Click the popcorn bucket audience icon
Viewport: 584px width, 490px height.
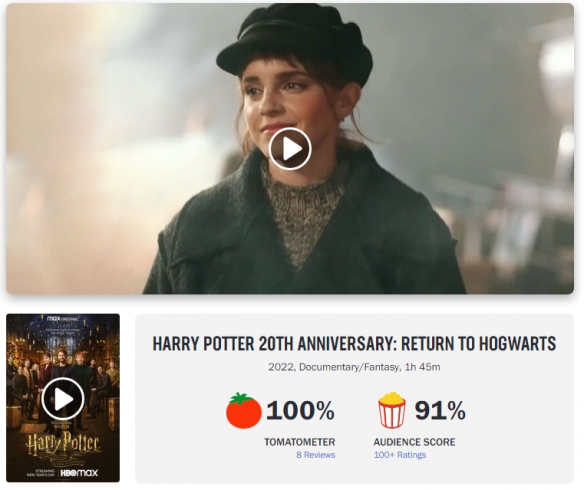click(x=392, y=410)
